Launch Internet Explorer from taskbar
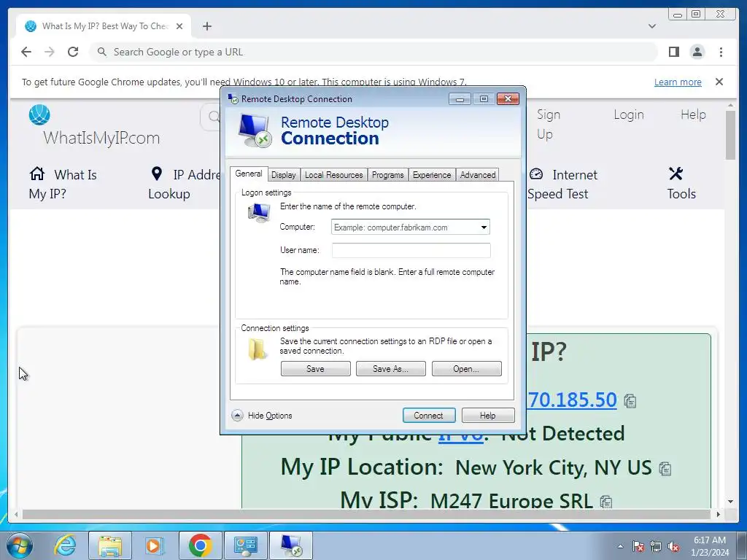This screenshot has width=747, height=560. click(x=65, y=545)
